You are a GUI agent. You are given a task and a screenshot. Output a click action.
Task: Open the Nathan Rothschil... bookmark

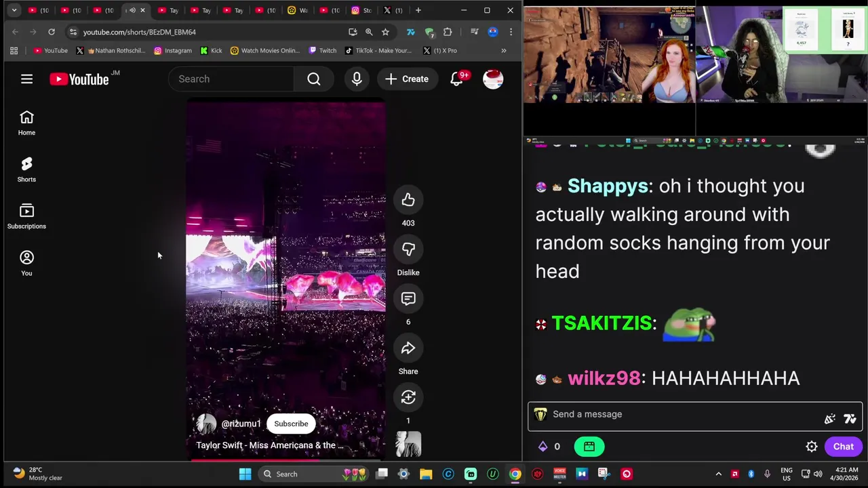[x=111, y=51]
